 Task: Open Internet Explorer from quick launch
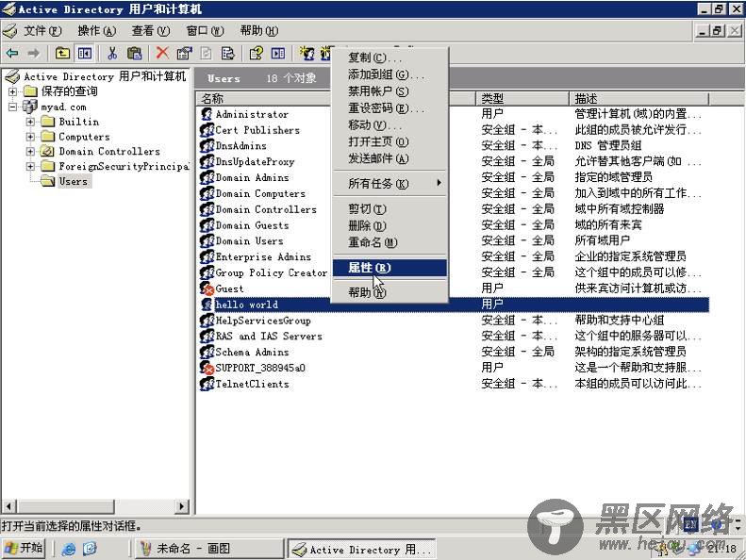coord(69,549)
